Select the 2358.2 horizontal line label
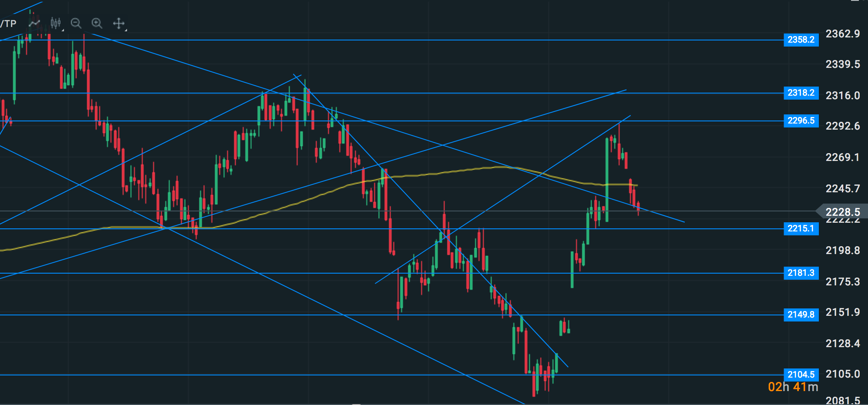 pyautogui.click(x=801, y=40)
